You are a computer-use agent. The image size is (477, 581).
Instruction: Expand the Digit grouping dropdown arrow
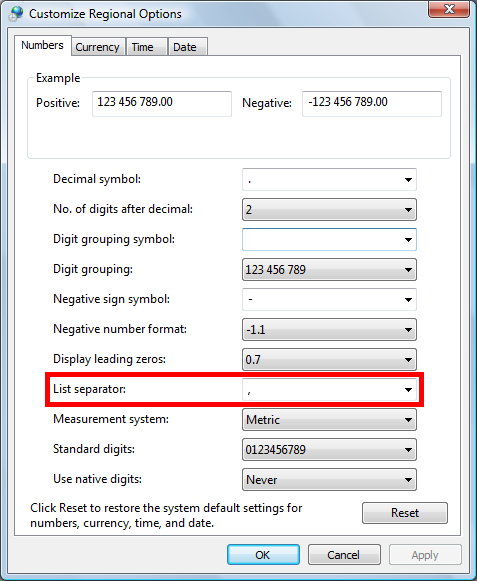pos(408,270)
